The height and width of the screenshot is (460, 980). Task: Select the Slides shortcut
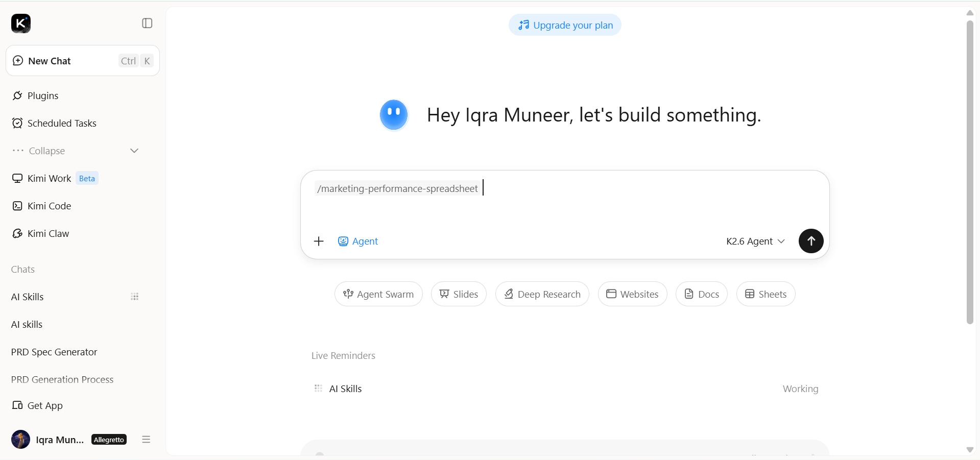[459, 294]
